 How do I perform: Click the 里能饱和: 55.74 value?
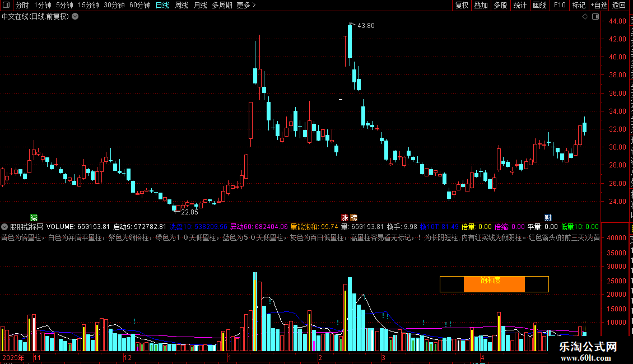[x=314, y=227]
